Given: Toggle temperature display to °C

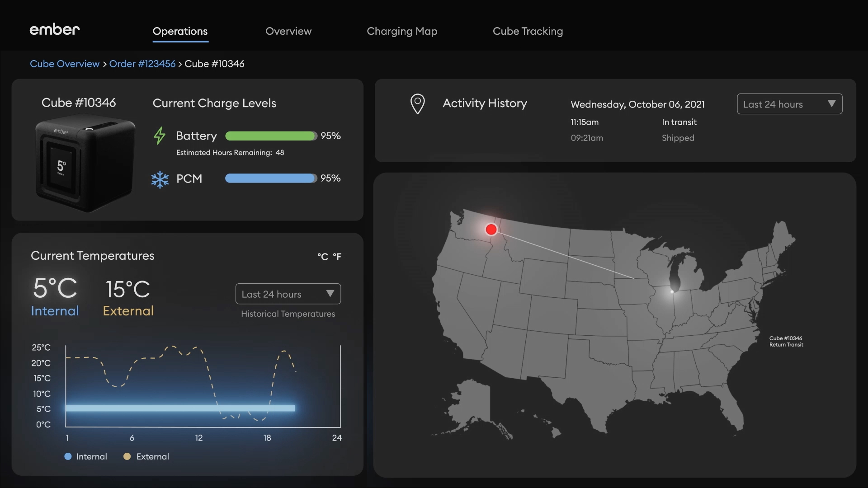Looking at the screenshot, I should click(x=322, y=256).
